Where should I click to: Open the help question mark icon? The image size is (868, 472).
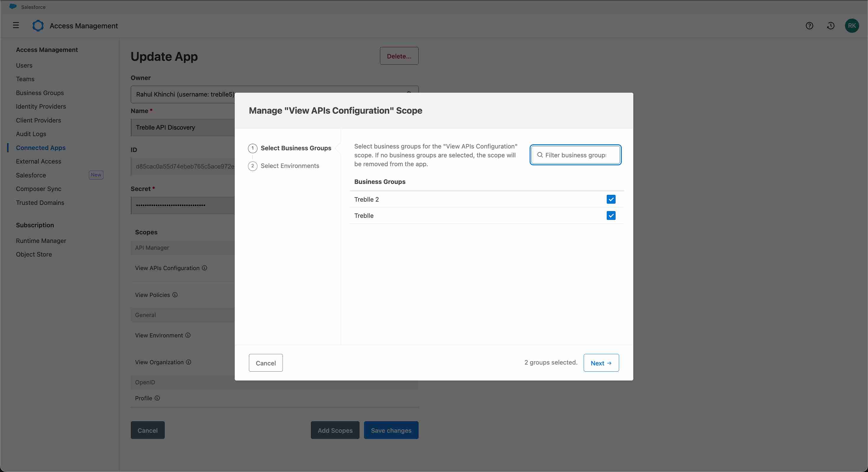(x=809, y=26)
